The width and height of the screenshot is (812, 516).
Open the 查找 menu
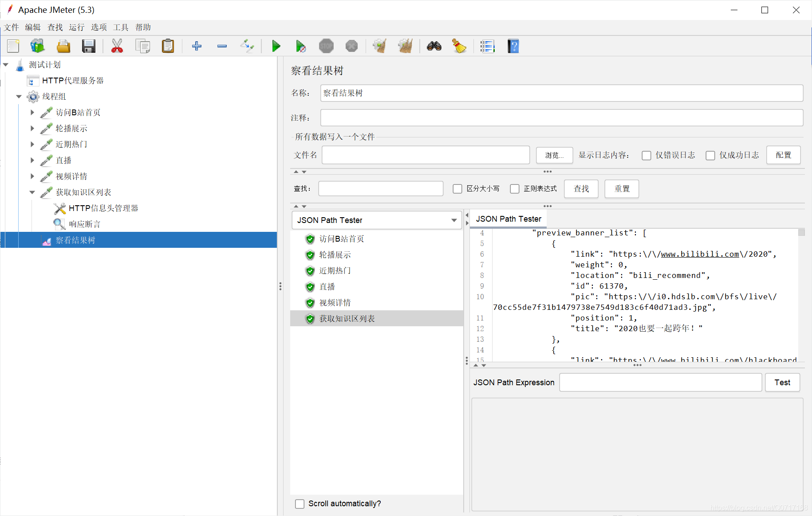point(55,27)
